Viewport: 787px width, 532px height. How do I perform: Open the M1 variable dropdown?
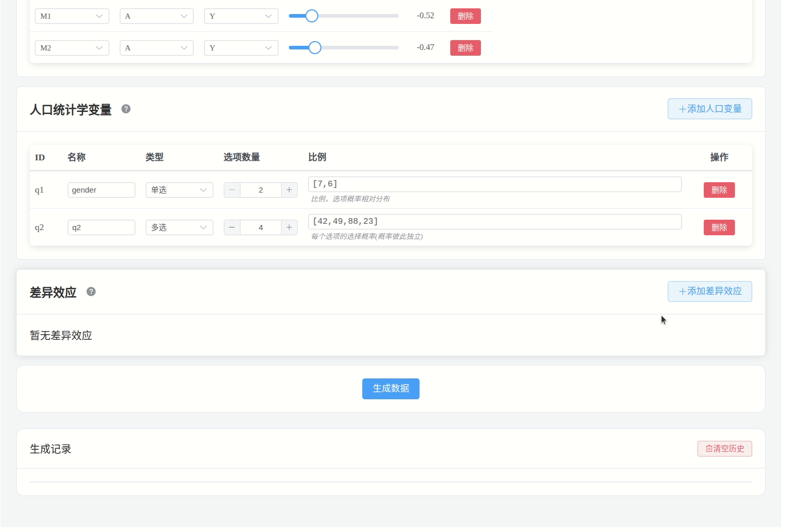tap(72, 16)
